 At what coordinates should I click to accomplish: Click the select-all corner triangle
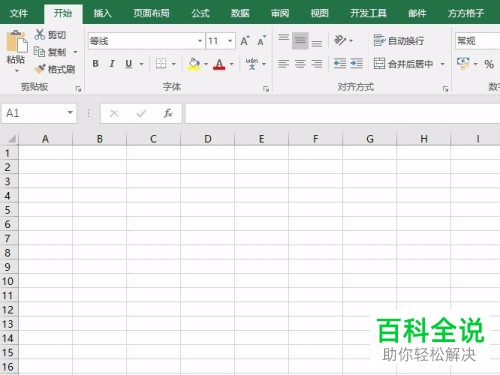(11, 139)
